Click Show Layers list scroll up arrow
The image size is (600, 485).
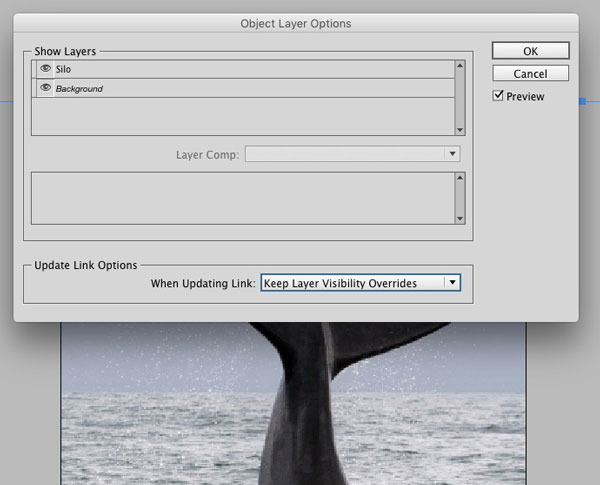460,66
